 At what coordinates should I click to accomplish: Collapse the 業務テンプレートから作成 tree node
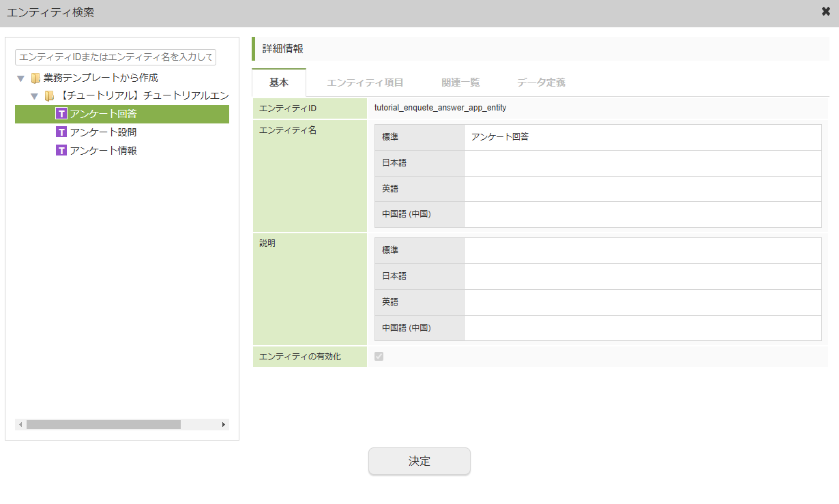[20, 78]
